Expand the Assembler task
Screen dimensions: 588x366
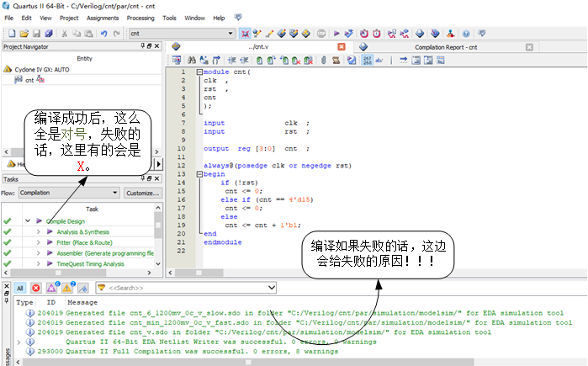tap(38, 253)
